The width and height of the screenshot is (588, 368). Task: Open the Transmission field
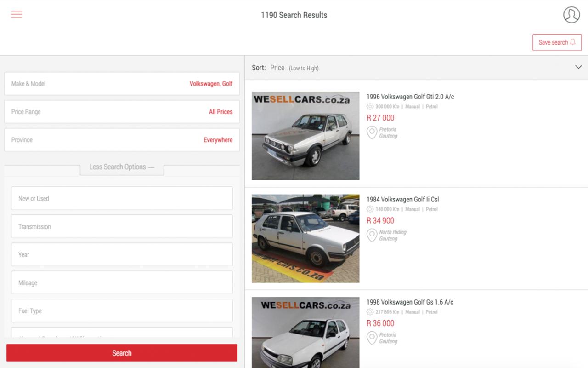click(122, 227)
